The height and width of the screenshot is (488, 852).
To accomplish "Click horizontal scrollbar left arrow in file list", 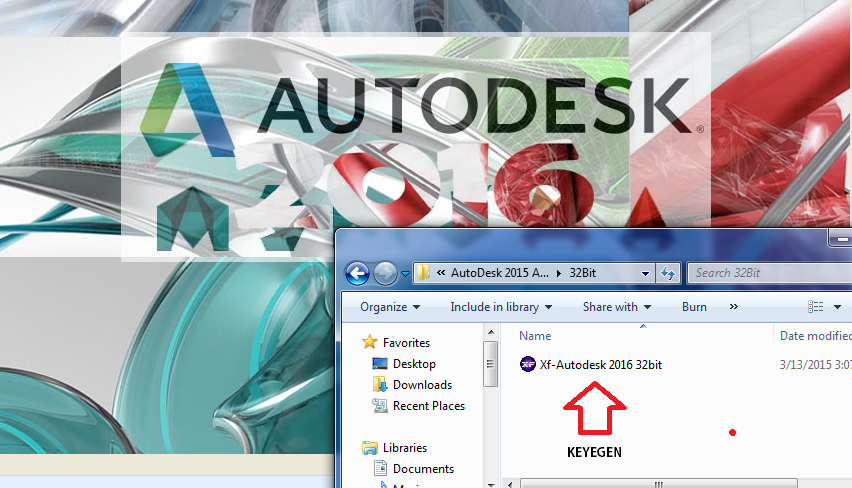I will coord(510,484).
